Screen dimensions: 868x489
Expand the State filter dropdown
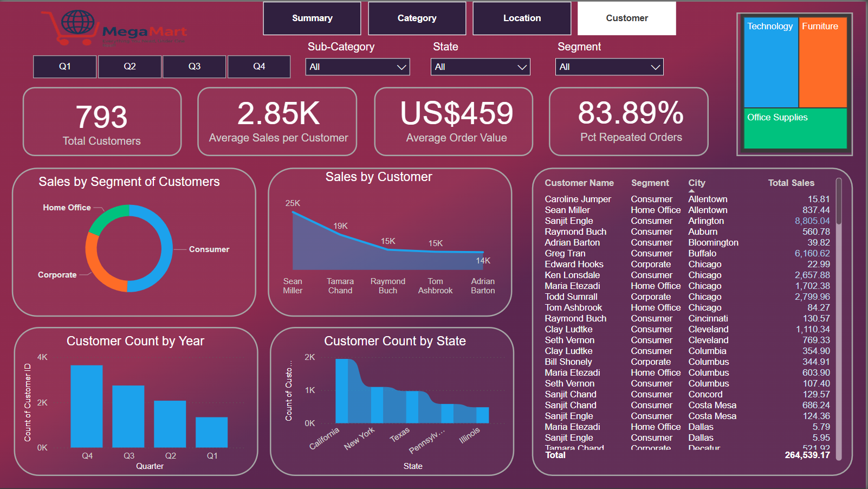click(x=480, y=67)
